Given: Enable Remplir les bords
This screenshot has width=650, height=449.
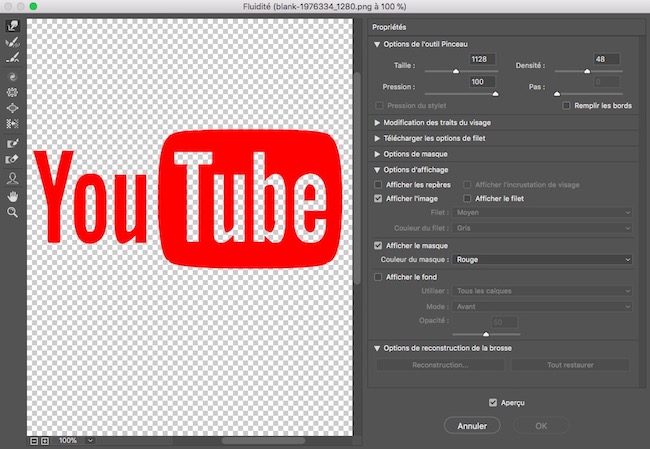Looking at the screenshot, I should (x=566, y=106).
